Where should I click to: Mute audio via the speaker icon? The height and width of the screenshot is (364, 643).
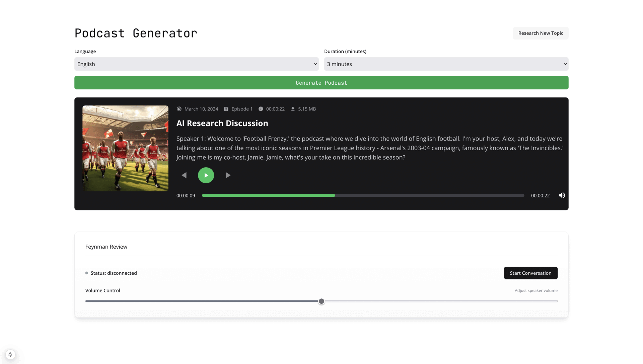pyautogui.click(x=562, y=195)
